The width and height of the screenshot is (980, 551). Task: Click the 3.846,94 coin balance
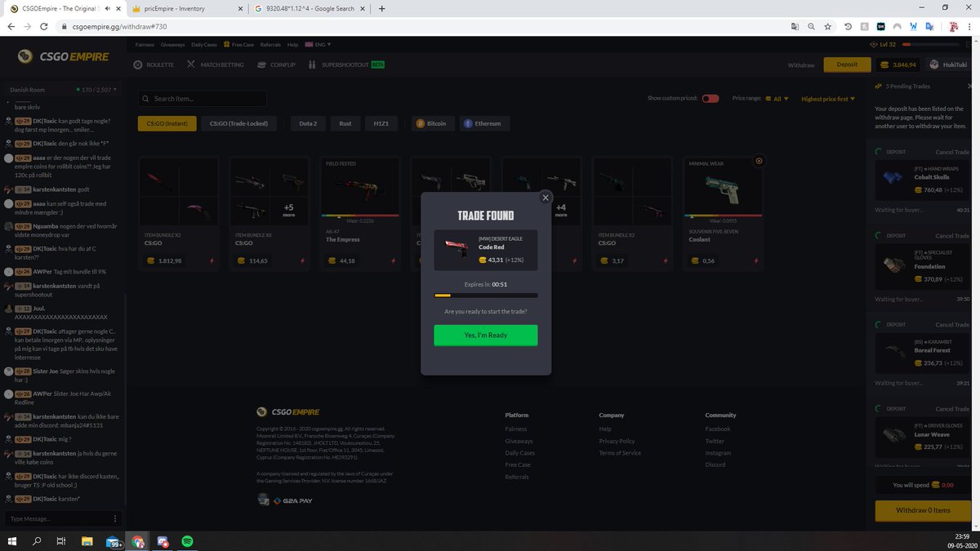(898, 64)
